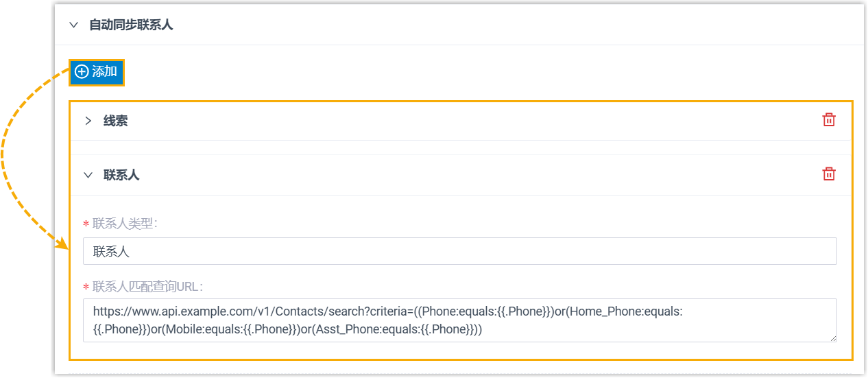Click the 添加 button
The height and width of the screenshot is (378, 868).
(x=97, y=71)
